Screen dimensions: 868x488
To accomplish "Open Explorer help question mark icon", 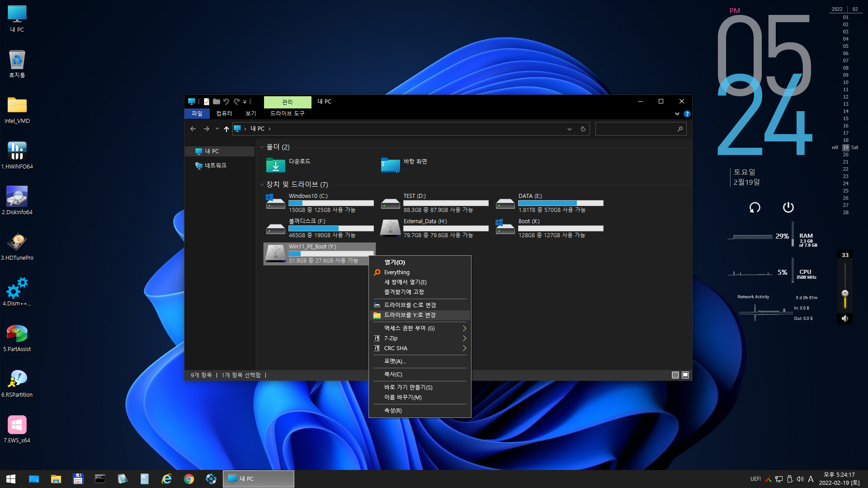I will [x=687, y=114].
